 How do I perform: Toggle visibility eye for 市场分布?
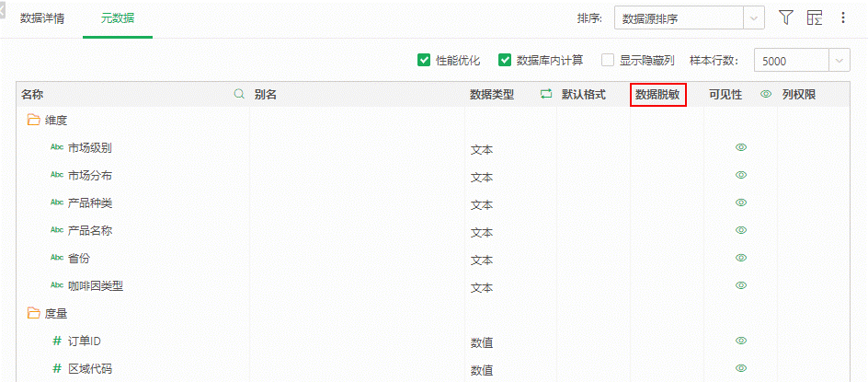[741, 175]
